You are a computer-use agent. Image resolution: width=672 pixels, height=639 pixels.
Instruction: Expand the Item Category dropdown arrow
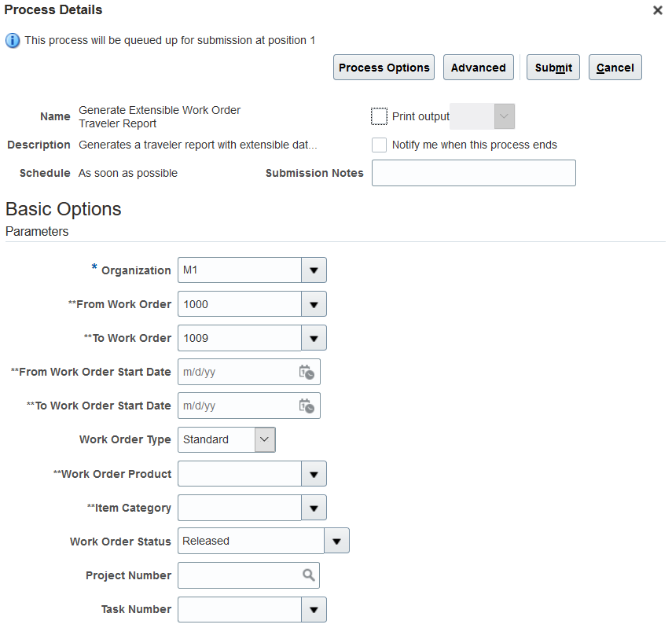pyautogui.click(x=314, y=508)
